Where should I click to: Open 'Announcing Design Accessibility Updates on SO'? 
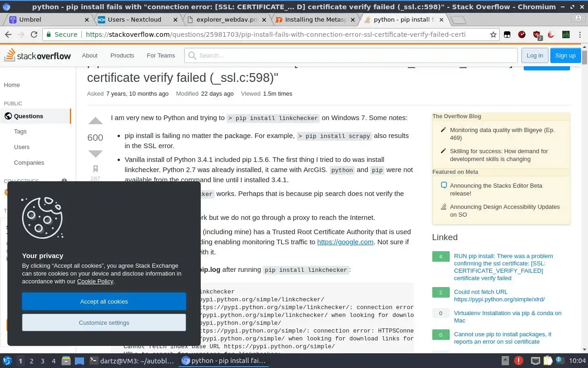(504, 211)
